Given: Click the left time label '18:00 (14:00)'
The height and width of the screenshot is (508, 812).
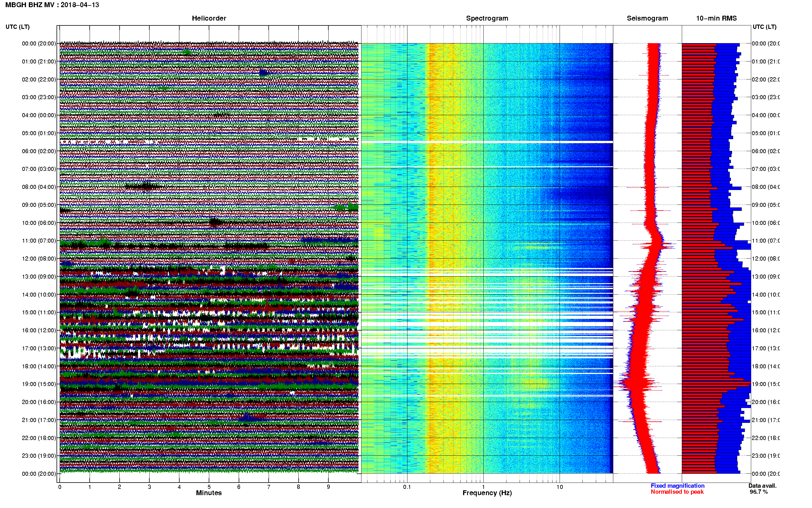Looking at the screenshot, I should point(39,367).
